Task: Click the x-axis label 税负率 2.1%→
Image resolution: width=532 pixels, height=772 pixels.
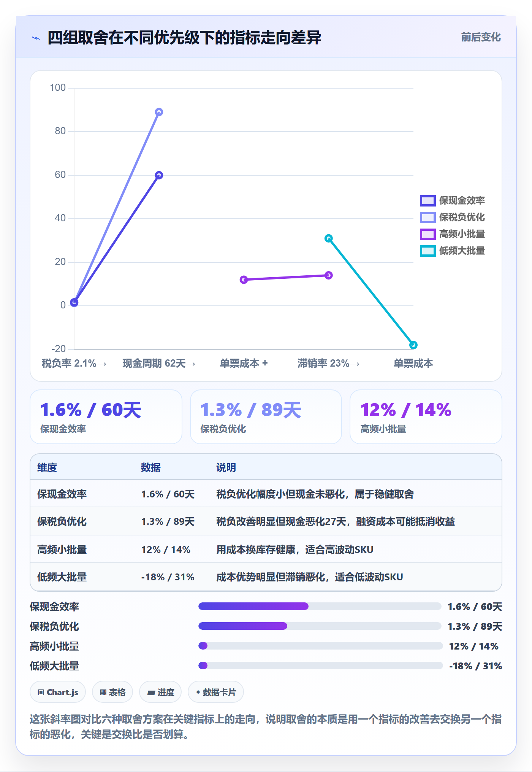Action: pyautogui.click(x=74, y=363)
